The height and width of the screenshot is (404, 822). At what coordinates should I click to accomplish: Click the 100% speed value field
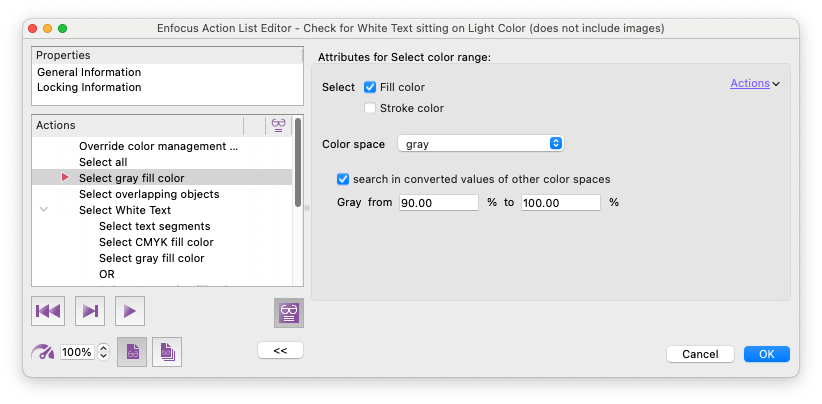(x=78, y=352)
